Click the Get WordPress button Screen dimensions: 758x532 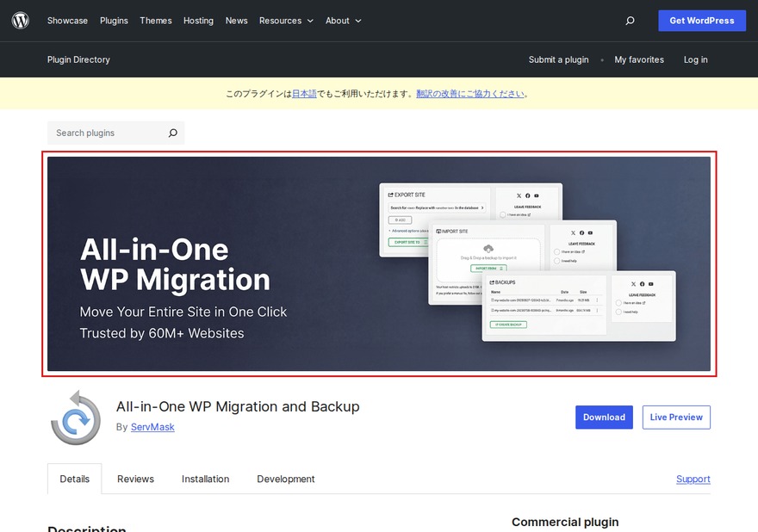click(702, 21)
